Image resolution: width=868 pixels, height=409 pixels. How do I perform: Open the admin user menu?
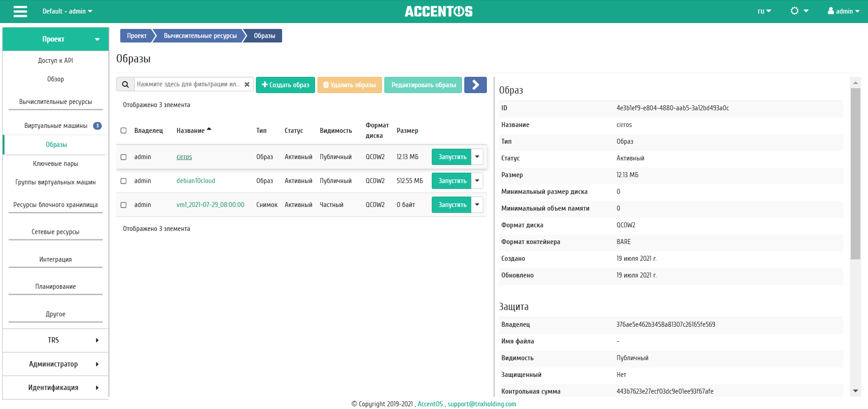pos(843,11)
